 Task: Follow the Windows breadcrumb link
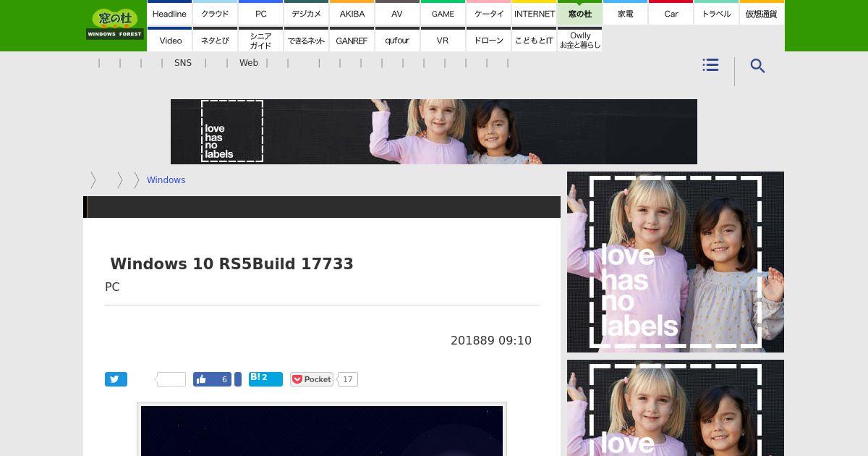pos(166,180)
